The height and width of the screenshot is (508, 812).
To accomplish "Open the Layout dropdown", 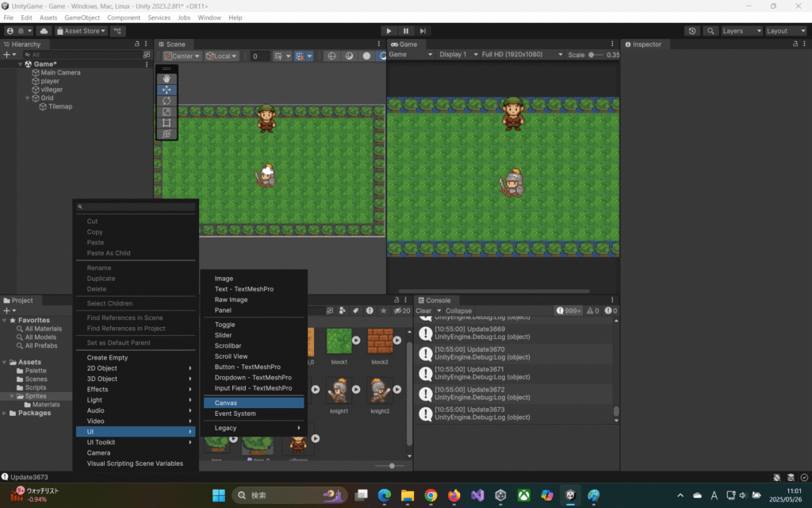I will 786,31.
